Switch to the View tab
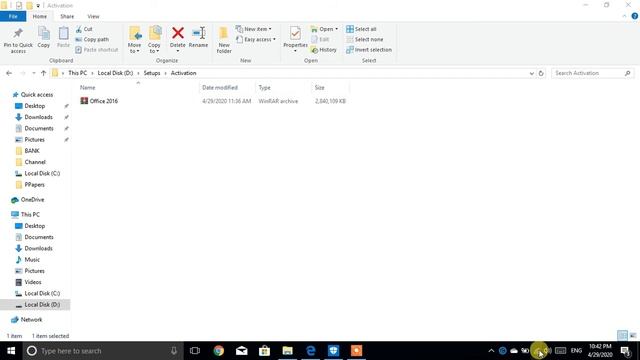 coord(93,16)
